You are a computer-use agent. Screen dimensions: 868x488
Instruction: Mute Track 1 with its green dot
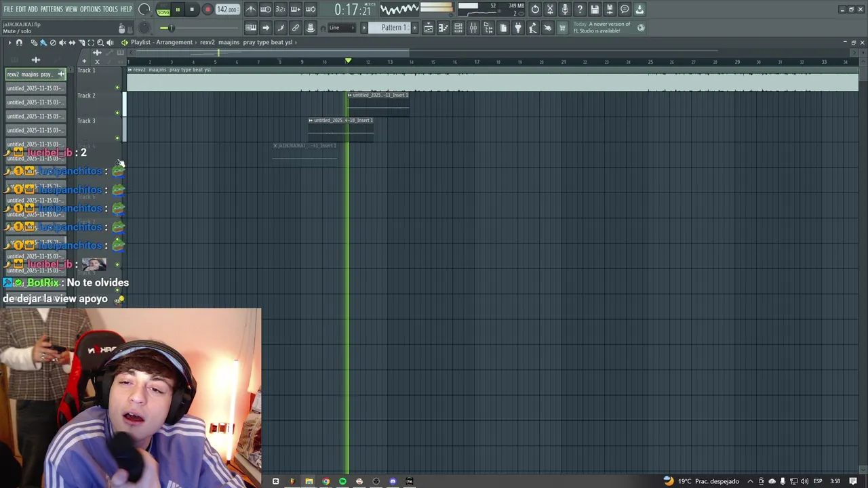pos(117,87)
